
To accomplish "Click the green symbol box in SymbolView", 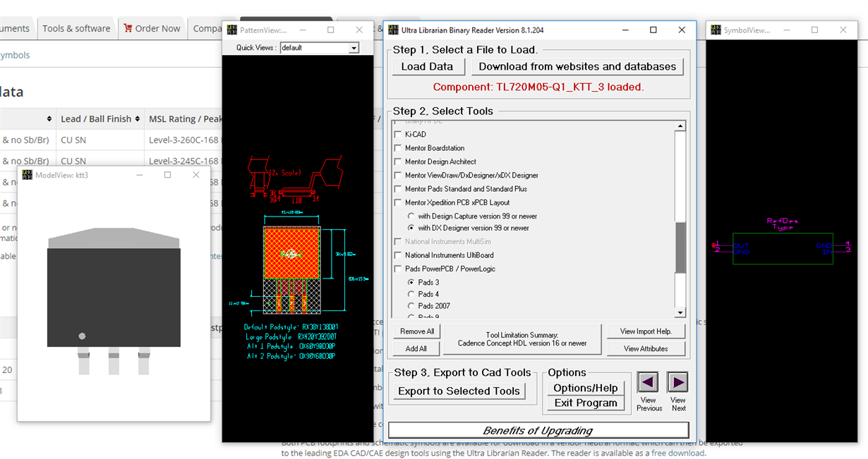I will click(x=783, y=248).
